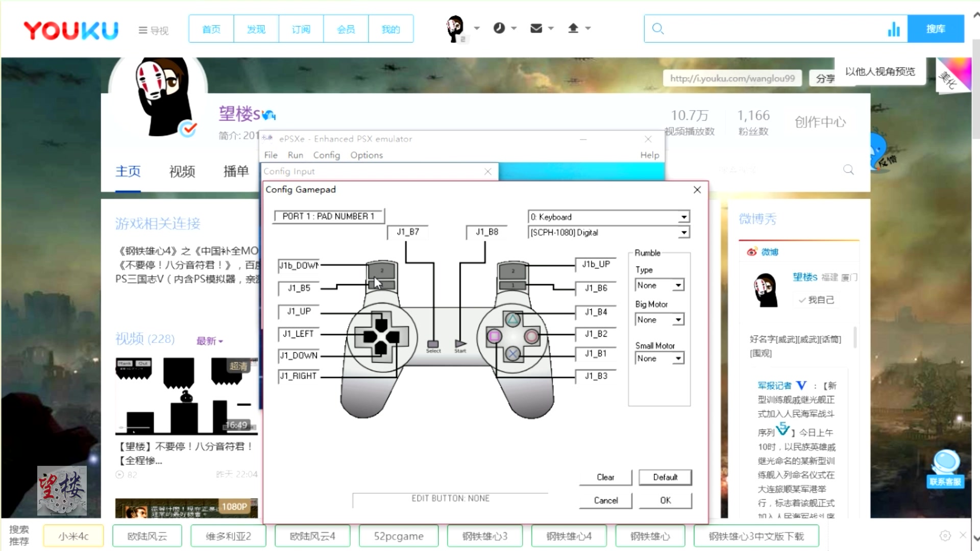Open the watch history clock icon
Screen dimensions: 980x551
[499, 29]
